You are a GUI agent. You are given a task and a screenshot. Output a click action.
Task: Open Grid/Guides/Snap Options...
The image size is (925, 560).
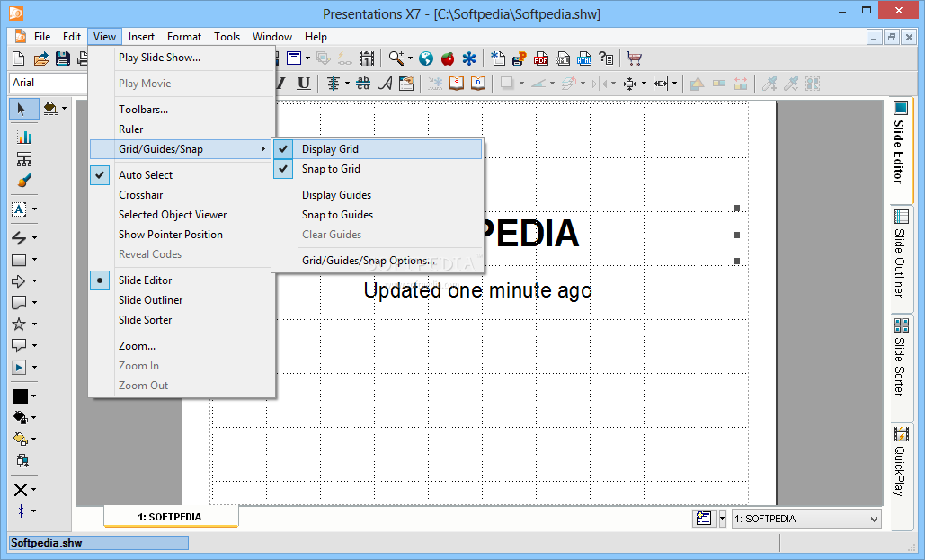coord(377,261)
